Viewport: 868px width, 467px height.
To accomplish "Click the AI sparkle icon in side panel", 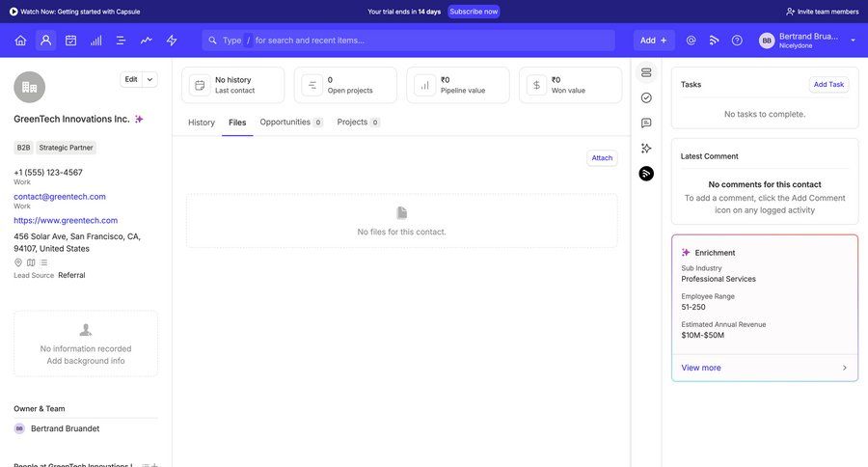I will pyautogui.click(x=646, y=148).
